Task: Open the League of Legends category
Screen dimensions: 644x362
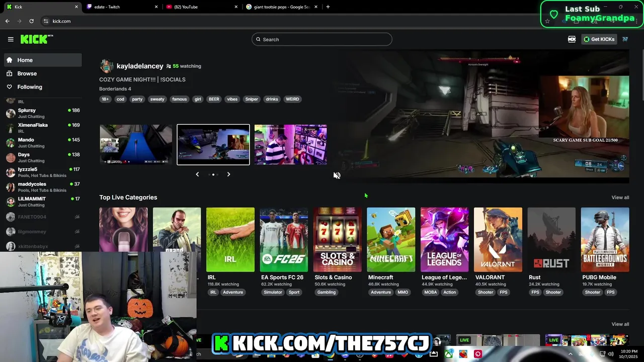Action: coord(444,239)
